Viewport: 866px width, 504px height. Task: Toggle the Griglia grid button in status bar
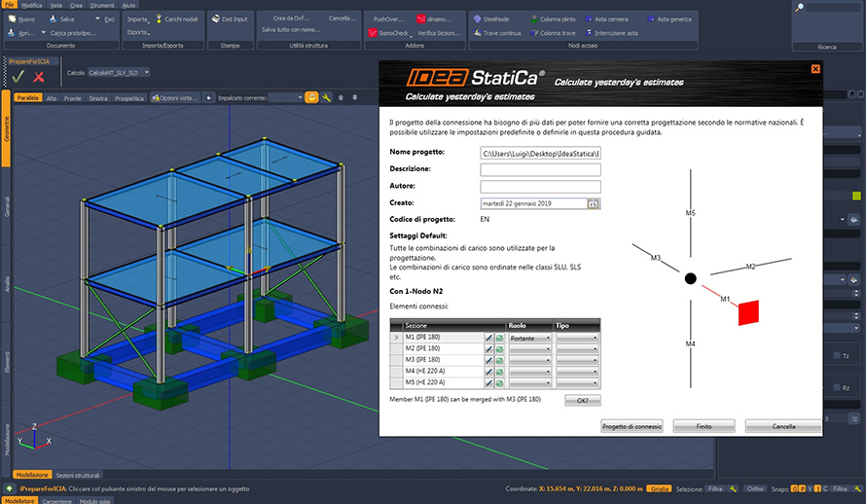pyautogui.click(x=659, y=488)
